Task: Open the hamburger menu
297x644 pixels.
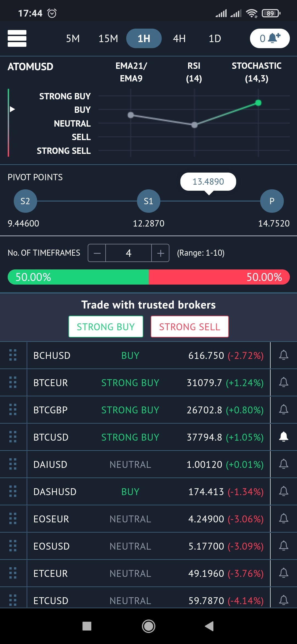Action: click(17, 38)
